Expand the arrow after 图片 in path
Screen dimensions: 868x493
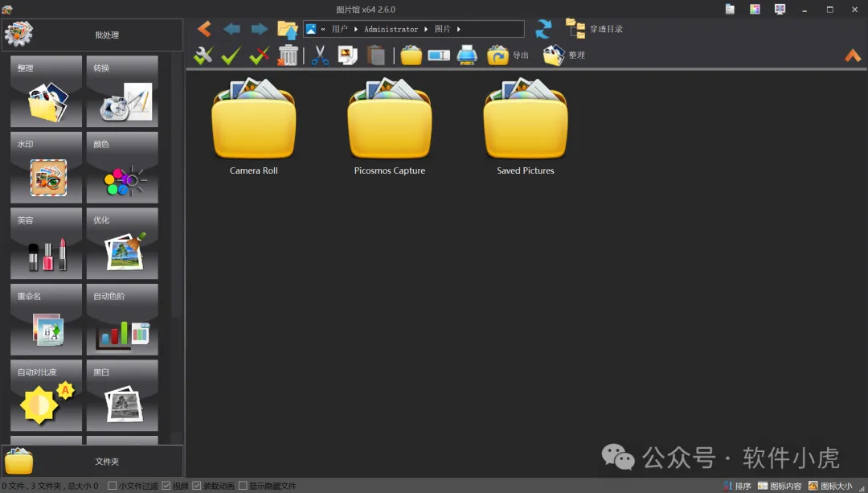click(458, 29)
